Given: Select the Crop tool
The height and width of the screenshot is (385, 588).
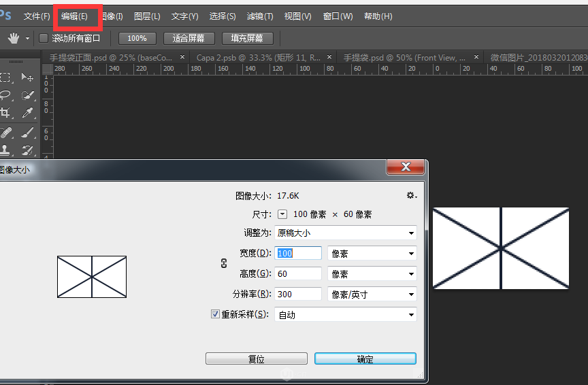Looking at the screenshot, I should coord(5,112).
